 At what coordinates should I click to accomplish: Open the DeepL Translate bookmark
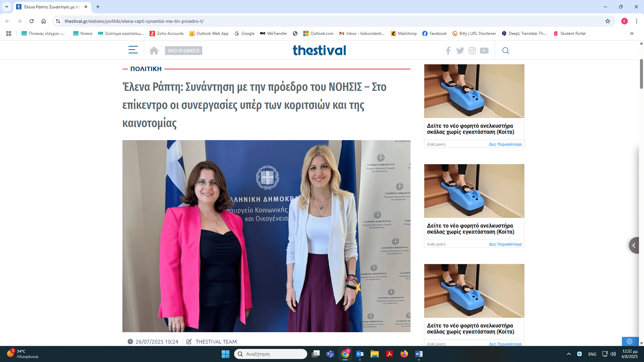[x=524, y=34]
